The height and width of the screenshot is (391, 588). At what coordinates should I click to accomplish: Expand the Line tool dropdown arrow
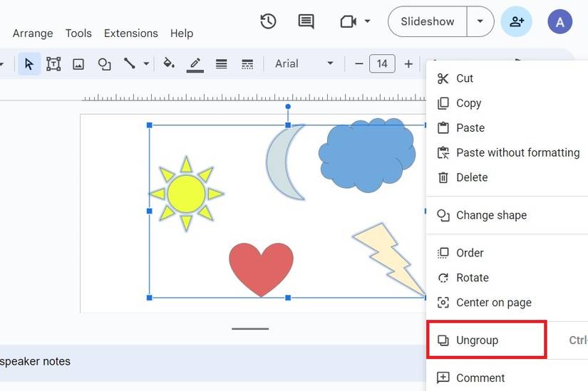[x=146, y=63]
